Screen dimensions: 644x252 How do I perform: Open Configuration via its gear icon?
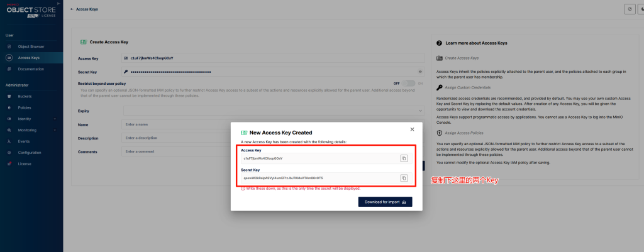(9, 152)
